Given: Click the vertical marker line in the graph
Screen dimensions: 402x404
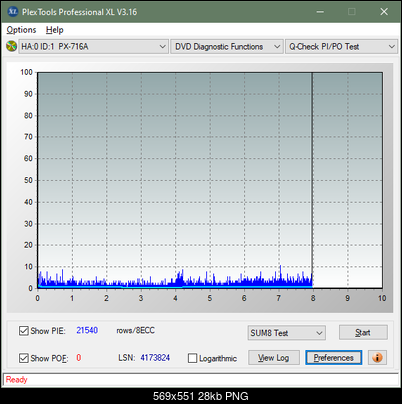Looking at the screenshot, I should click(312, 180).
